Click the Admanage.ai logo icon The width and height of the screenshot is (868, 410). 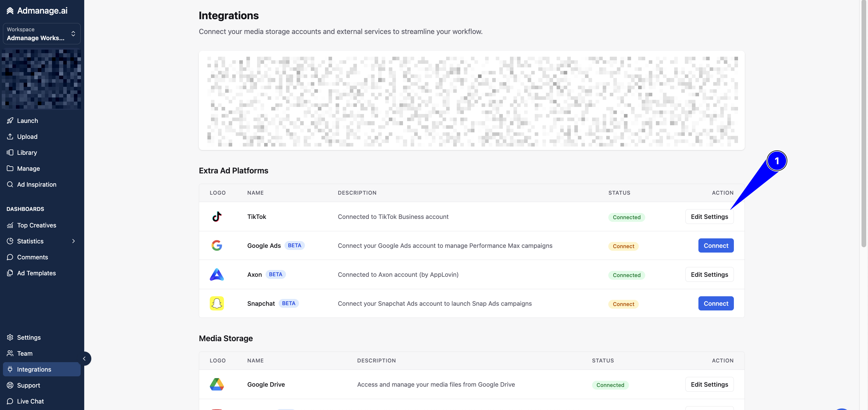(x=10, y=11)
